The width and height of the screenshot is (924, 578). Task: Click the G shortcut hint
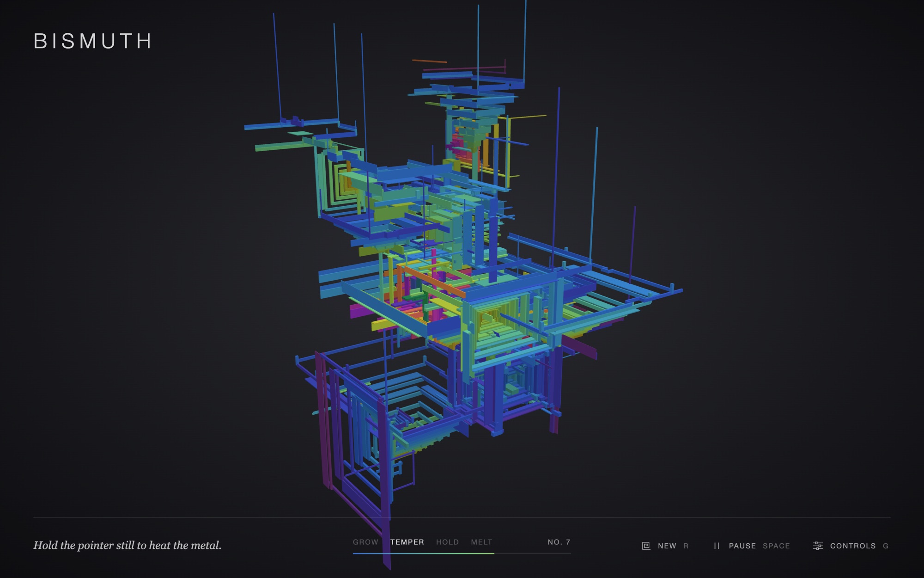pyautogui.click(x=886, y=546)
